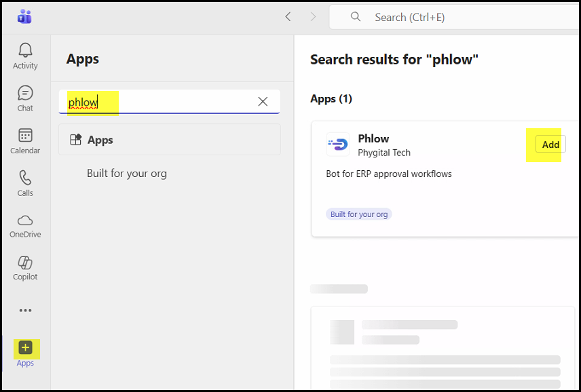This screenshot has height=392, width=581.
Task: Click the Built for your org tag
Action: pos(359,214)
